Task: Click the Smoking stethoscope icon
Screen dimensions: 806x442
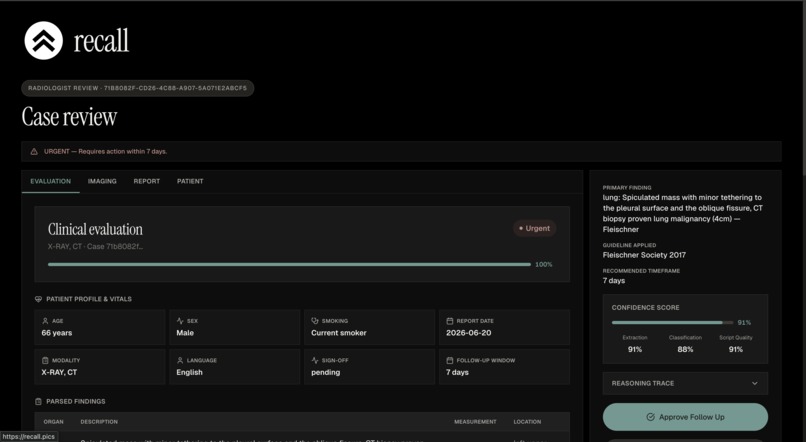Action: coord(315,321)
